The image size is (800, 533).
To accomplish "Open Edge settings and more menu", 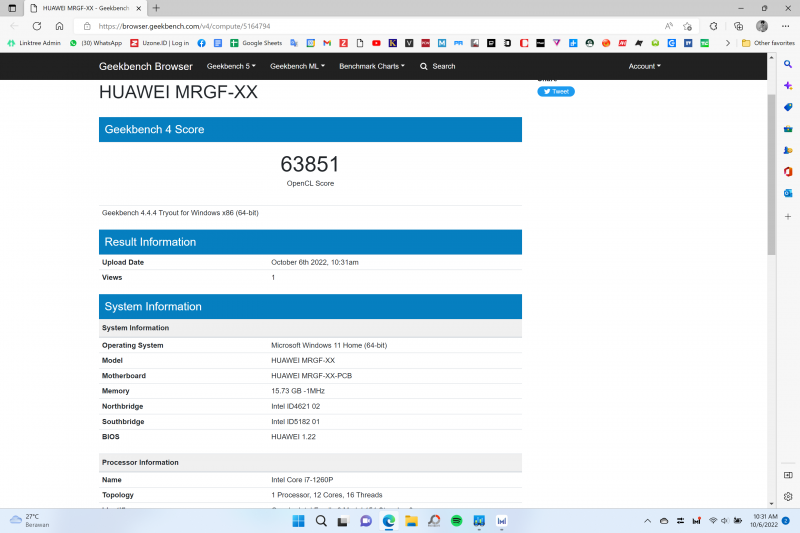I will [x=785, y=26].
